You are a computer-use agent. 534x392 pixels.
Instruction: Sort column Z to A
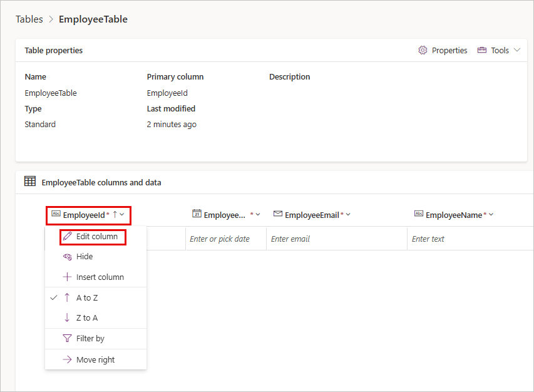point(96,317)
